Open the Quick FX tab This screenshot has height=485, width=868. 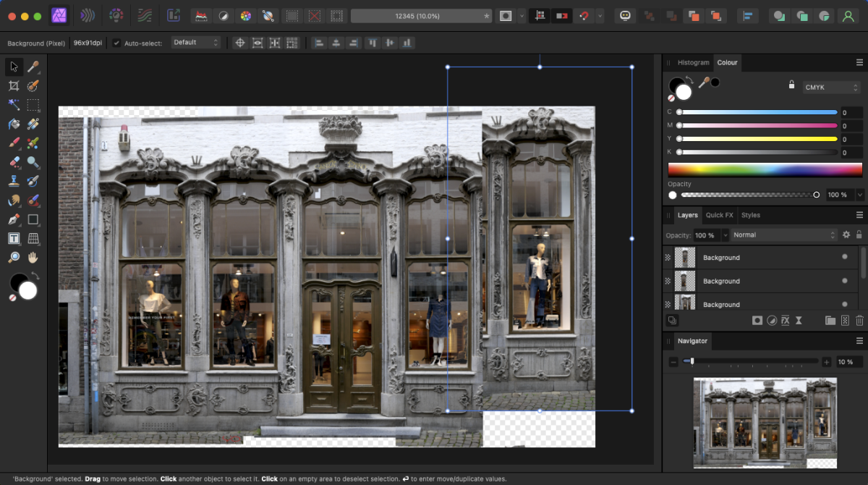(719, 215)
